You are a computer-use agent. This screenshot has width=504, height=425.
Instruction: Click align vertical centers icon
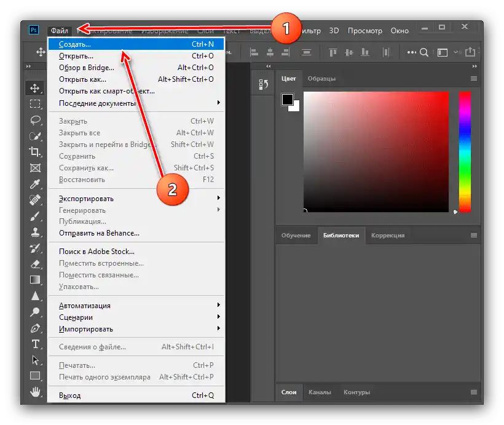pos(348,52)
